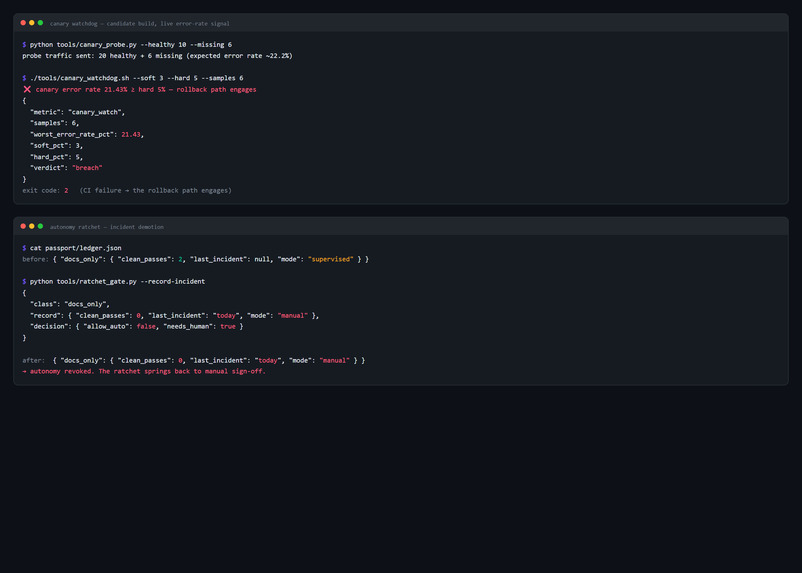Click the green clean_passes value 2
This screenshot has width=802, height=573.
click(x=181, y=259)
